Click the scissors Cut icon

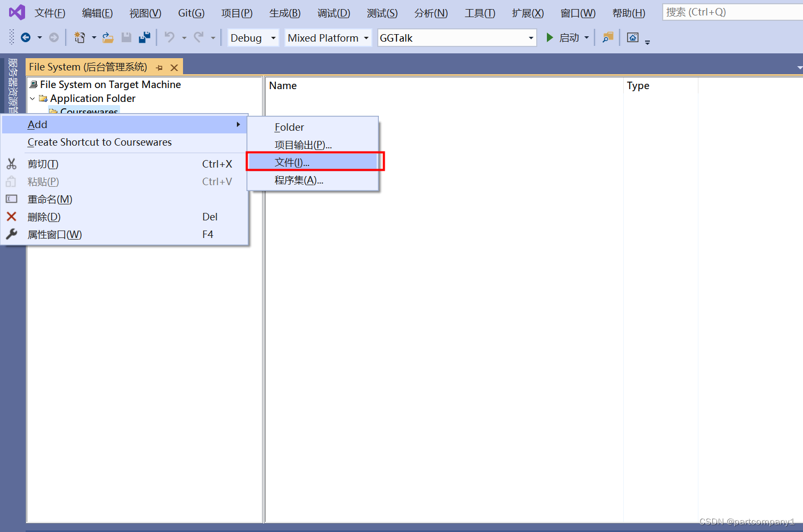click(x=11, y=164)
